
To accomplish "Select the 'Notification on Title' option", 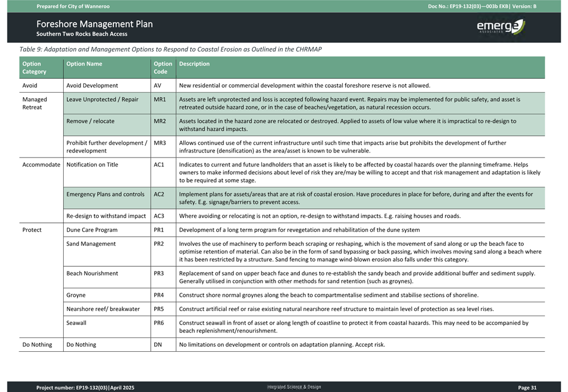I will 92,165.
